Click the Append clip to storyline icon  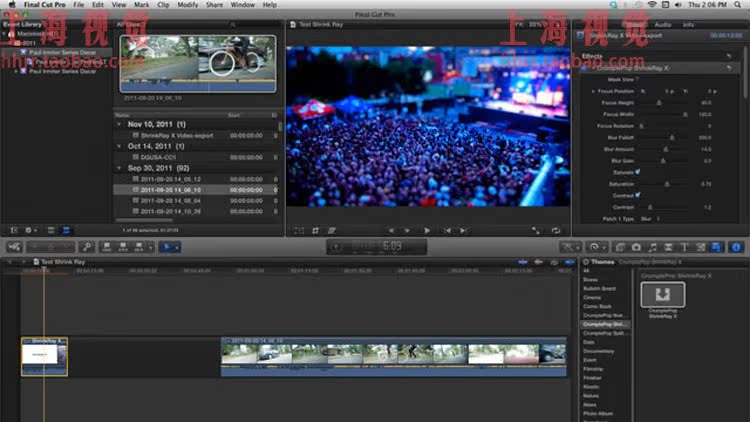pos(139,247)
